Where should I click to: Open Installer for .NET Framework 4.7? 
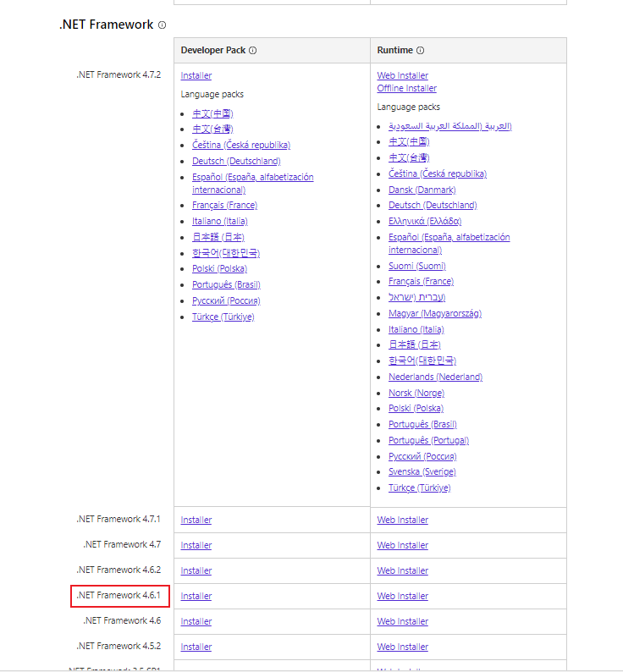tap(196, 545)
